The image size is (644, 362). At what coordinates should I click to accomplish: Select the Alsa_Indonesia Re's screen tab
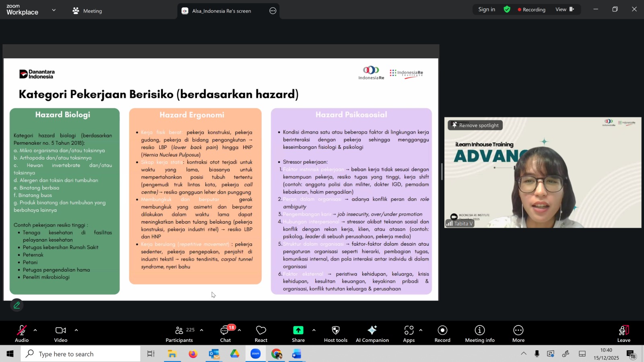click(x=221, y=11)
